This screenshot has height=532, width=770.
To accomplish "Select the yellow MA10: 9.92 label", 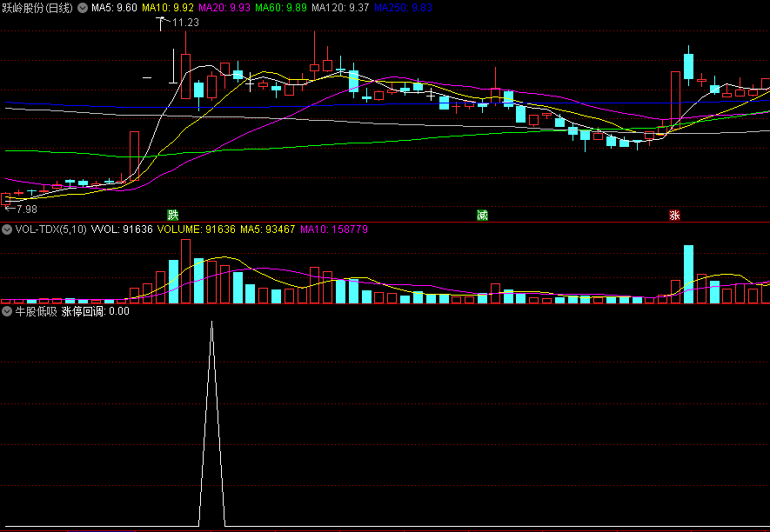I will (x=168, y=8).
